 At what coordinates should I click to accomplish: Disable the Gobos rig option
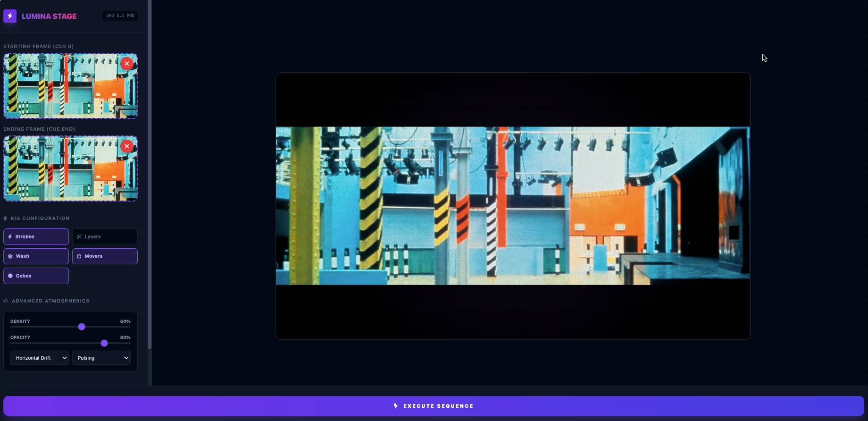(x=36, y=276)
